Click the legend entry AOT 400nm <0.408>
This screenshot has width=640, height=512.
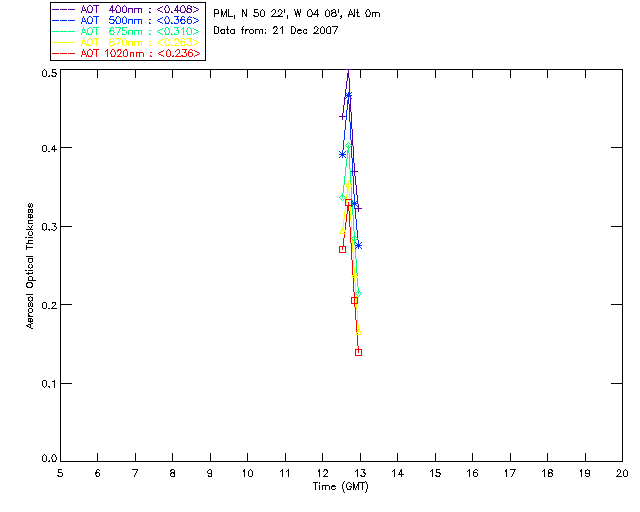pyautogui.click(x=127, y=9)
